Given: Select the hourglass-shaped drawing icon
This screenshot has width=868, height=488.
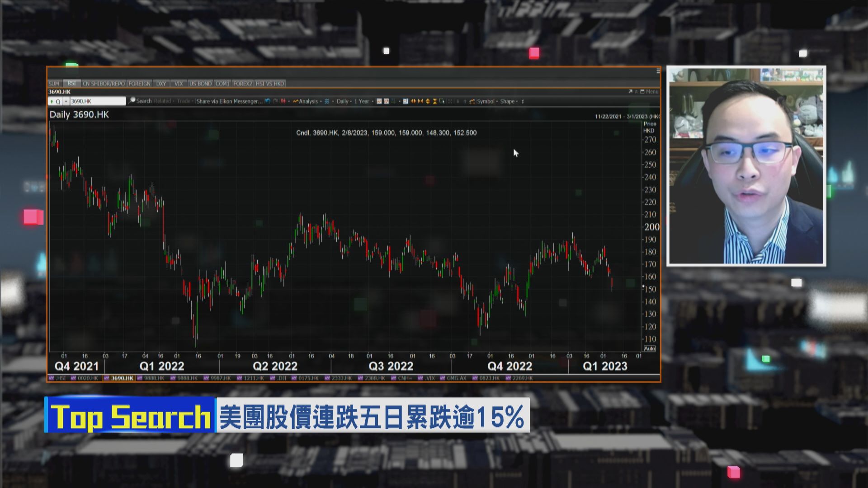Looking at the screenshot, I should (435, 101).
